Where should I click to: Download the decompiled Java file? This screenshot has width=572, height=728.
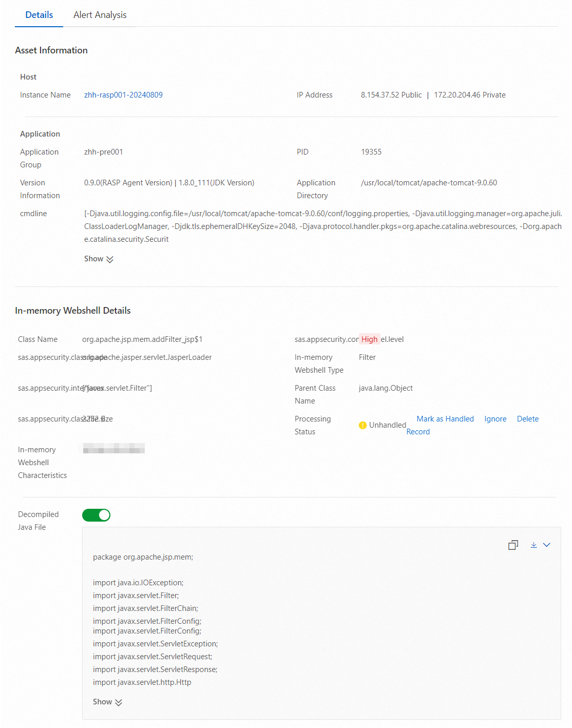(x=533, y=545)
